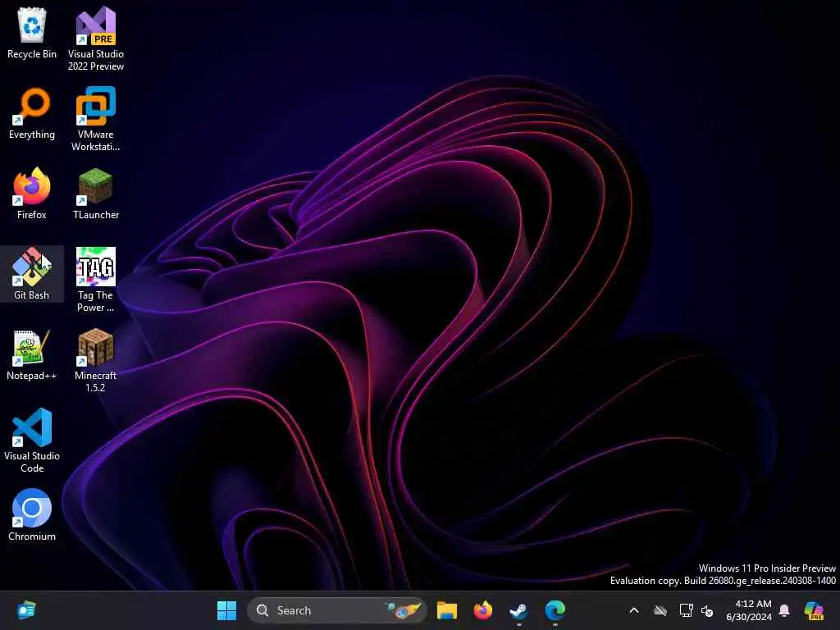Open the clock showing 4:12 AM

tap(749, 610)
